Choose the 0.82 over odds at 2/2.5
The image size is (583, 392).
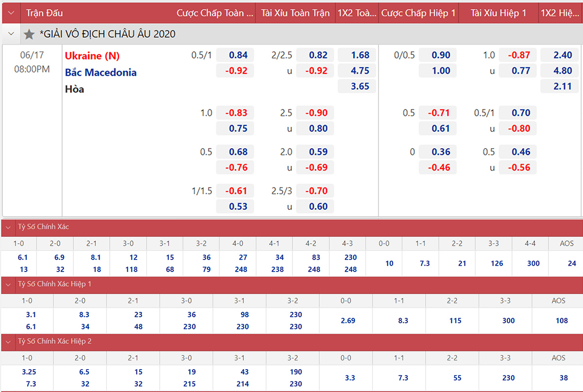(x=318, y=55)
